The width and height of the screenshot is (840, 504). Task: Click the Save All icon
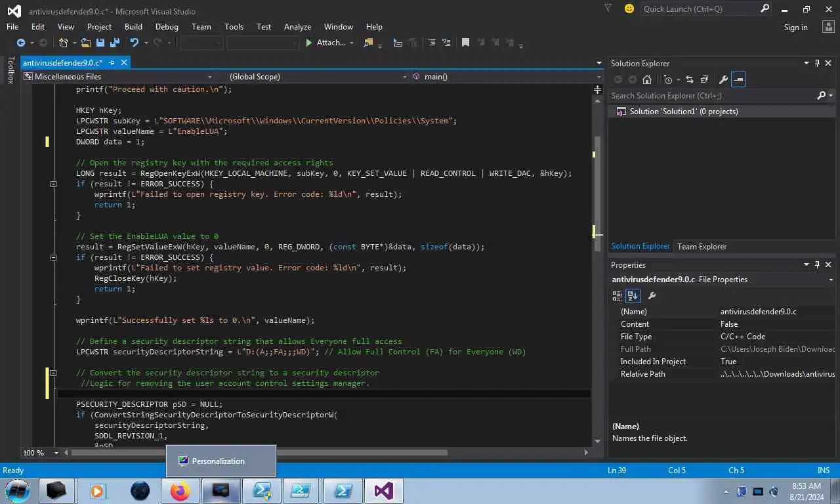(114, 43)
